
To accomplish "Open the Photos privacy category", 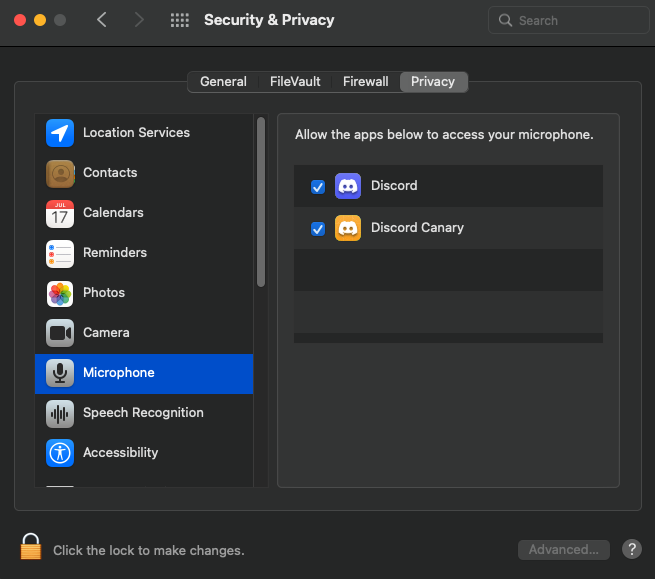I will pos(144,293).
